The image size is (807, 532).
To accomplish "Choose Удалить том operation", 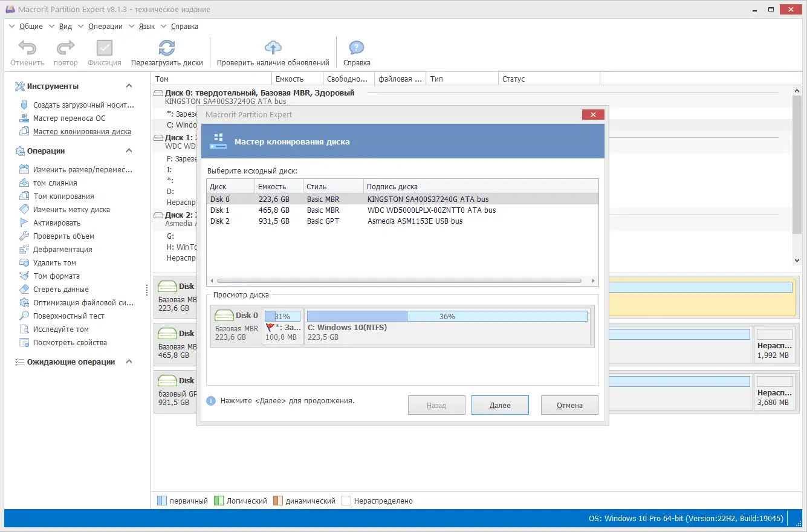I will pyautogui.click(x=48, y=263).
